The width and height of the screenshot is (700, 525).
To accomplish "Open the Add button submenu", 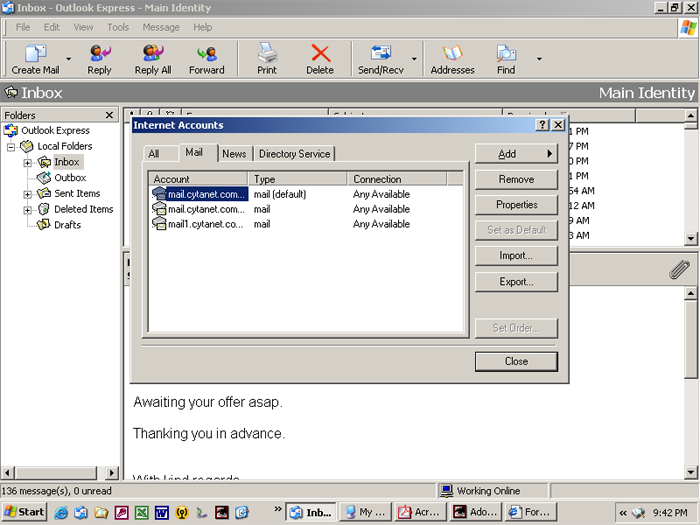I will click(516, 154).
